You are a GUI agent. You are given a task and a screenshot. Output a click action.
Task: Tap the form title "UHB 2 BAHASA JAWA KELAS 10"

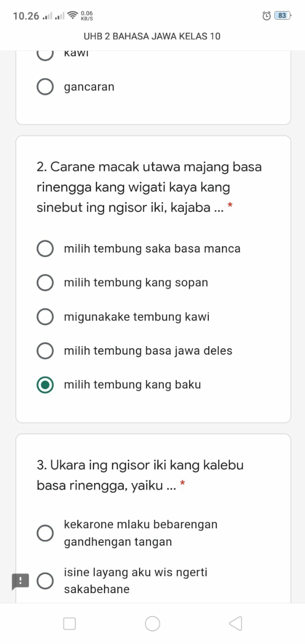pos(152,37)
